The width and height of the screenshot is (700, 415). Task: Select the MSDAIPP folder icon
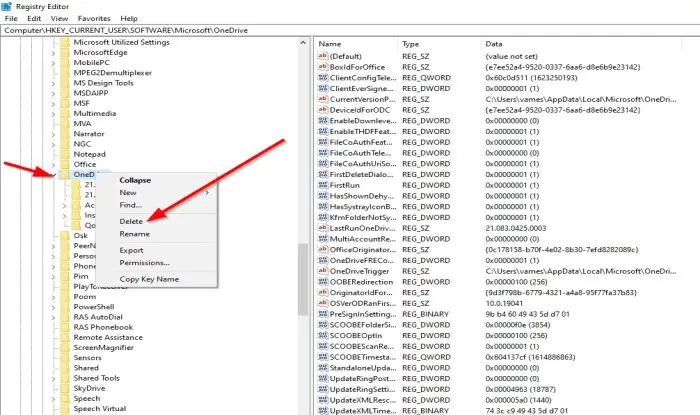pos(65,93)
